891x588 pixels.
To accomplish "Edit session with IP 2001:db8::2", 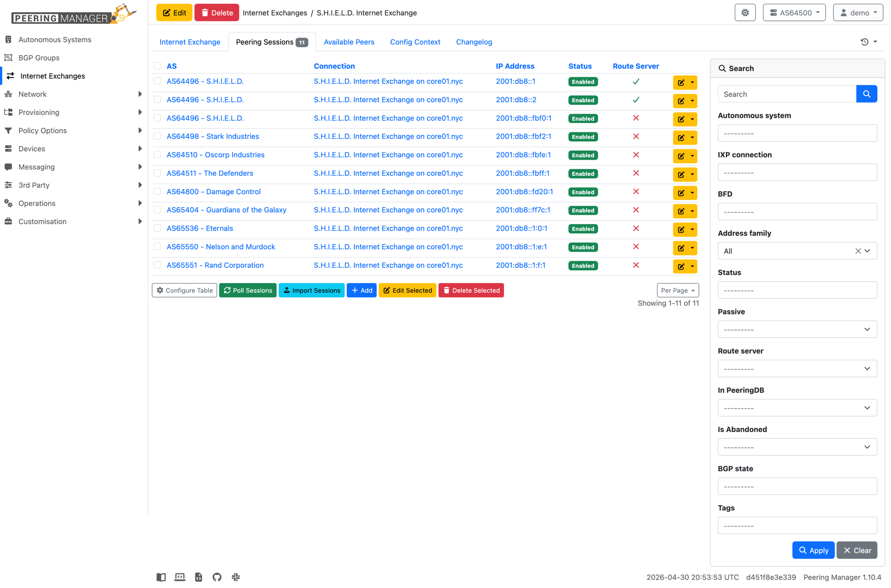I will pyautogui.click(x=680, y=101).
